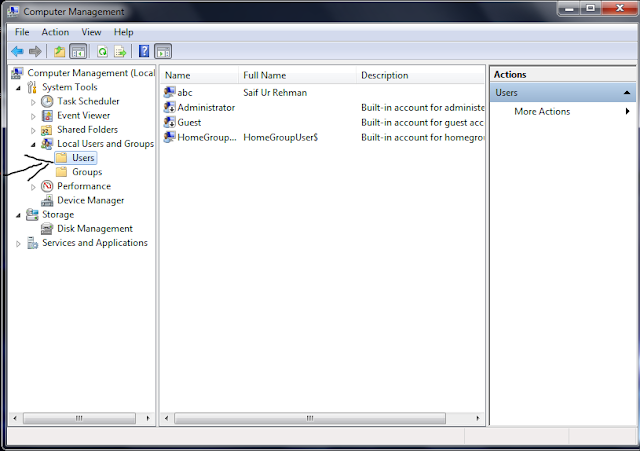Select the Device Manager label in tree
640x451 pixels.
pyautogui.click(x=91, y=200)
